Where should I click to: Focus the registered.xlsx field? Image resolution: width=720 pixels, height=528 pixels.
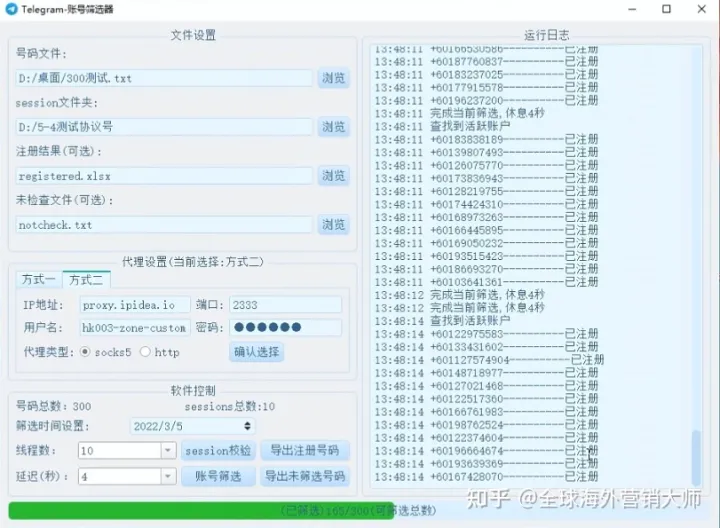pos(164,176)
